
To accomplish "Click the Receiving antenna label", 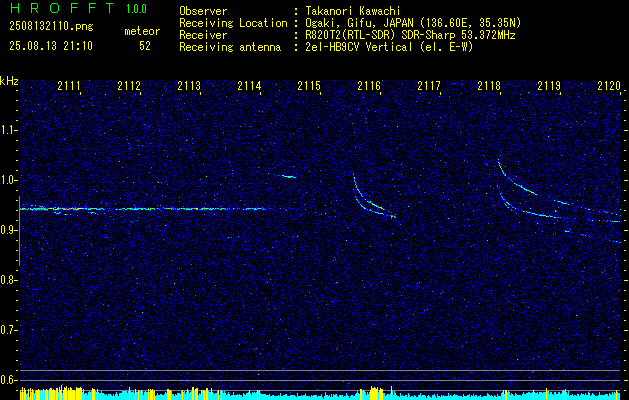I will [x=230, y=47].
